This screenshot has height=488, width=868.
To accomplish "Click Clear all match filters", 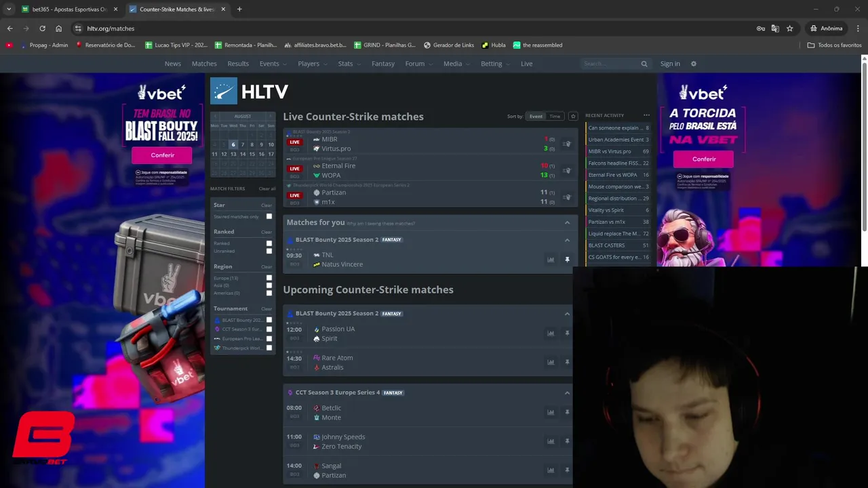I will [267, 188].
